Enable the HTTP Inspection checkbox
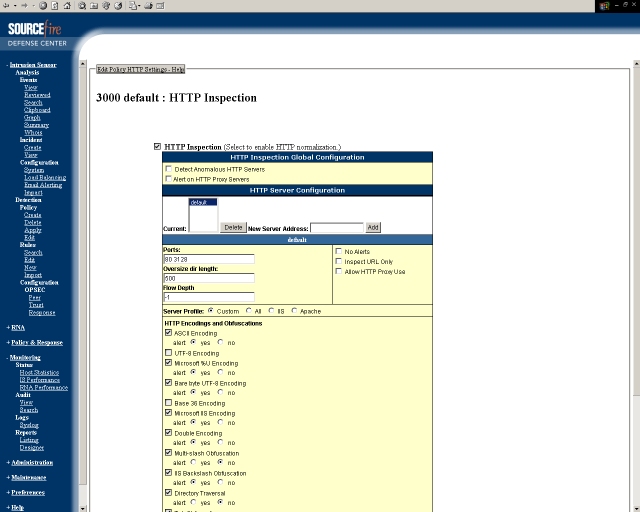The width and height of the screenshot is (640, 512). click(x=157, y=146)
